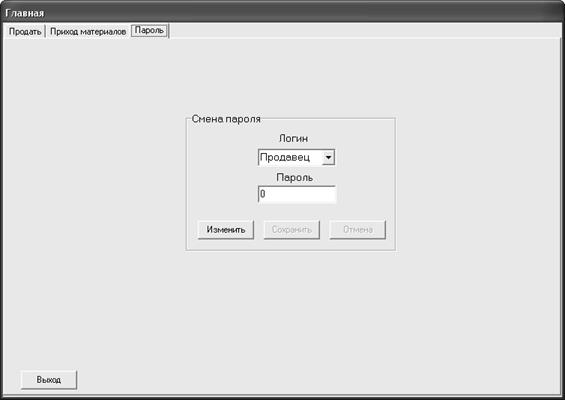Click the Пароль label above the text box
565x400 pixels.
click(x=294, y=178)
